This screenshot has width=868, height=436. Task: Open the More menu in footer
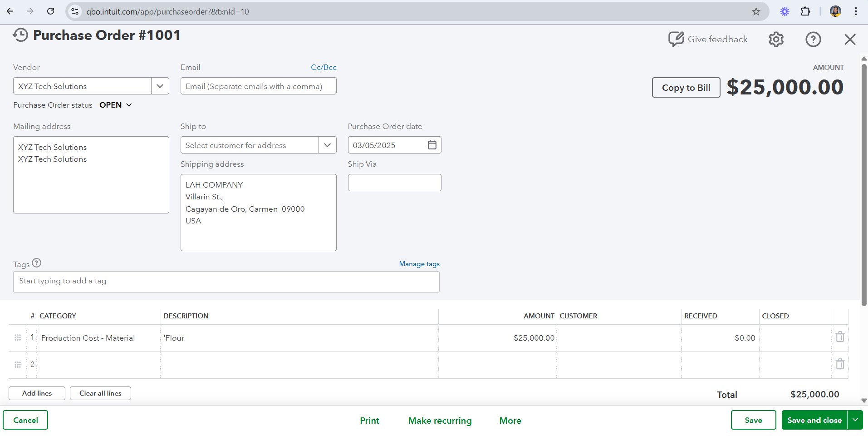coord(510,421)
